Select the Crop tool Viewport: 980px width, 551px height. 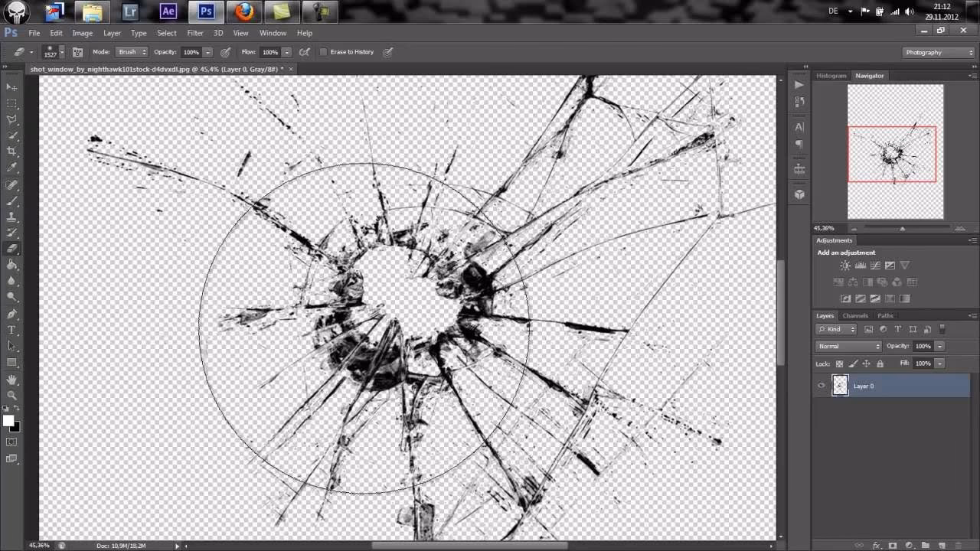(11, 152)
